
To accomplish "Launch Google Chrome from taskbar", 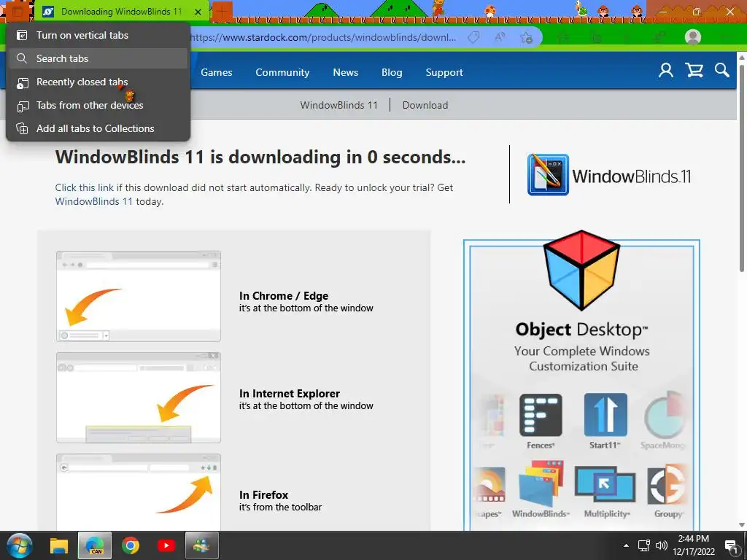I will 130,545.
